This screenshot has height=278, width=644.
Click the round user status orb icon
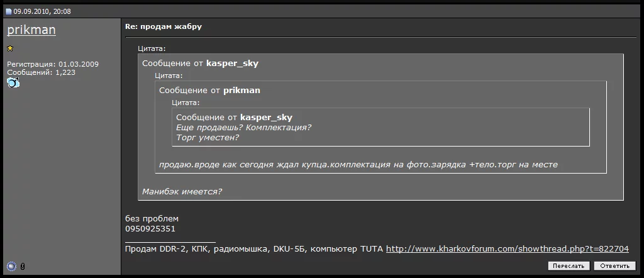point(11,266)
